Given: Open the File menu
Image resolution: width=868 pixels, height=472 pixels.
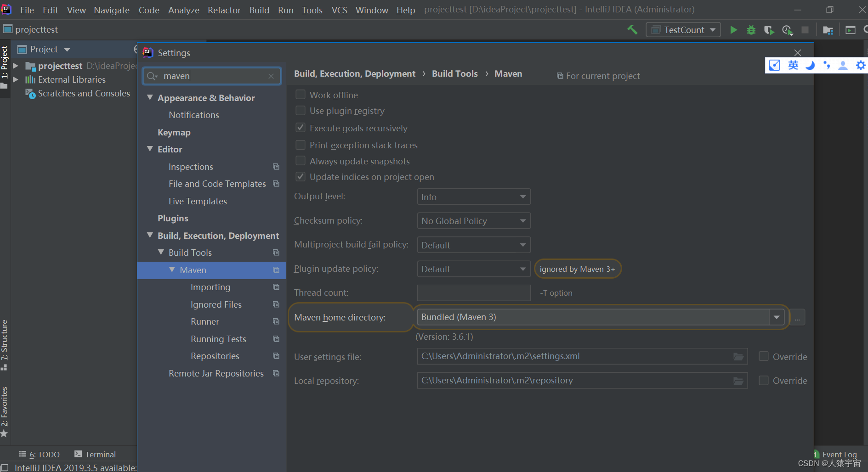Looking at the screenshot, I should (x=27, y=10).
